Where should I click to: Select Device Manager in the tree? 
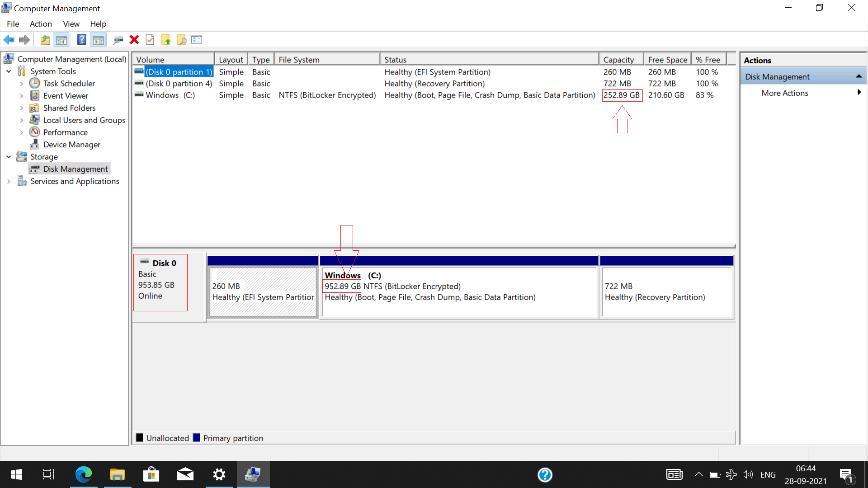pyautogui.click(x=71, y=145)
